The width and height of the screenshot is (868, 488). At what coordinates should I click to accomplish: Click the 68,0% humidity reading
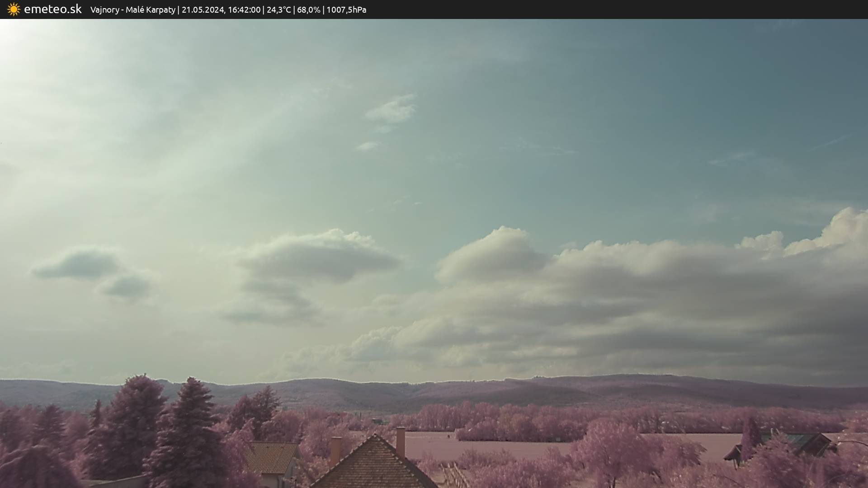(308, 9)
